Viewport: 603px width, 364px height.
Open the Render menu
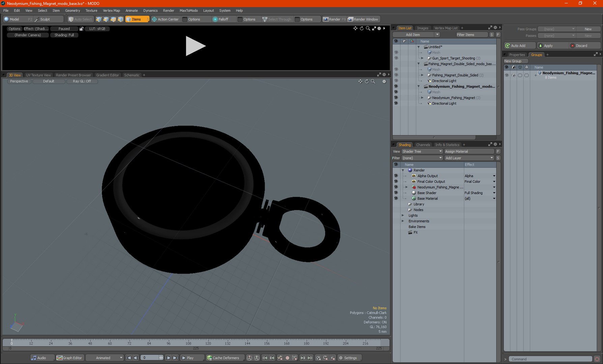pos(169,10)
